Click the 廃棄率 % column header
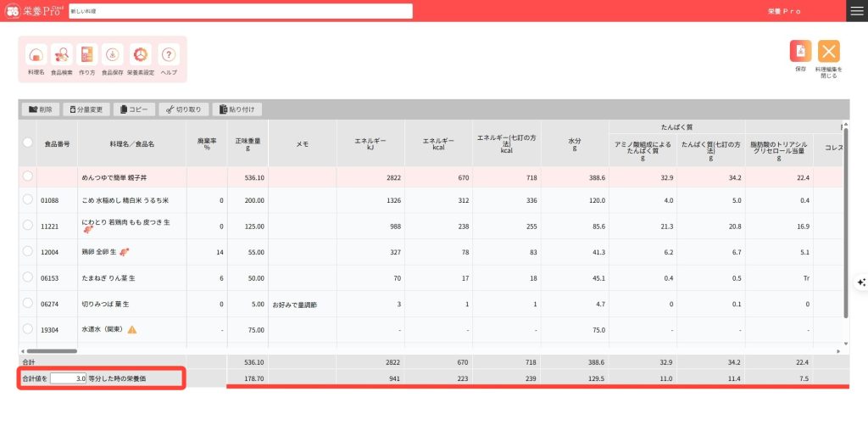This screenshot has width=868, height=431. click(207, 143)
